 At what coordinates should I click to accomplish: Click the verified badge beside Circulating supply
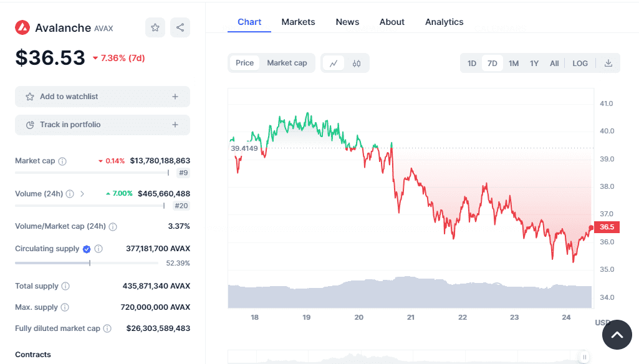click(x=87, y=249)
